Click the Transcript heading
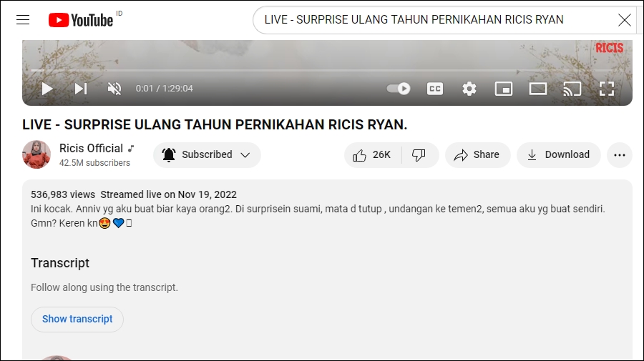The image size is (644, 361). [x=60, y=263]
